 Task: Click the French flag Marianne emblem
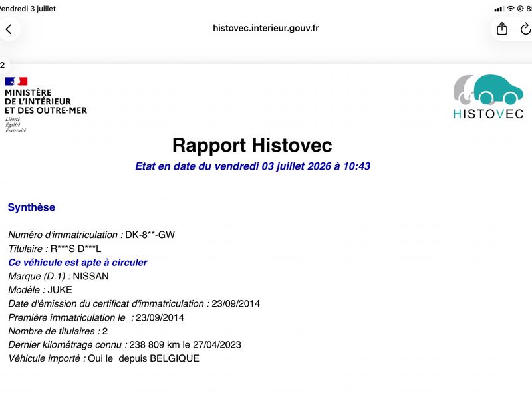(16, 81)
